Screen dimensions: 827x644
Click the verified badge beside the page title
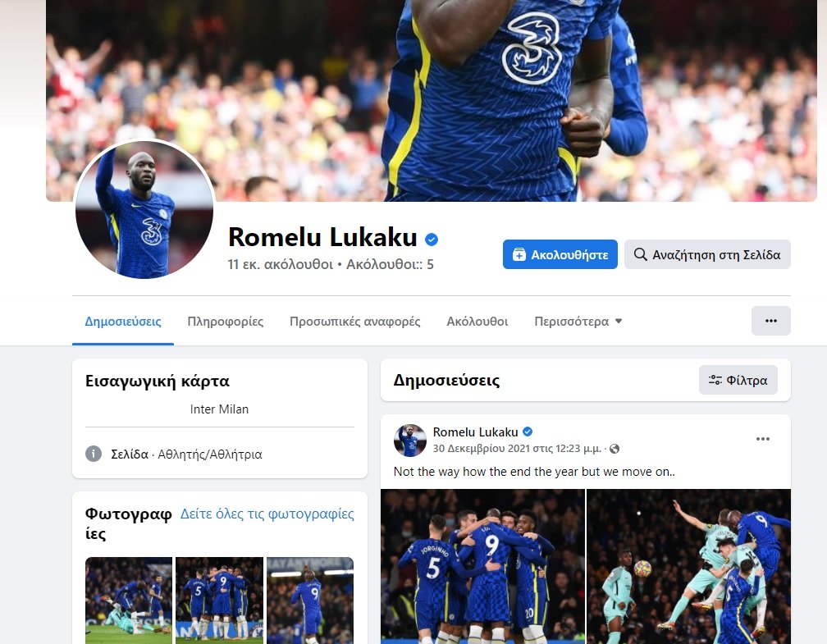pos(432,240)
